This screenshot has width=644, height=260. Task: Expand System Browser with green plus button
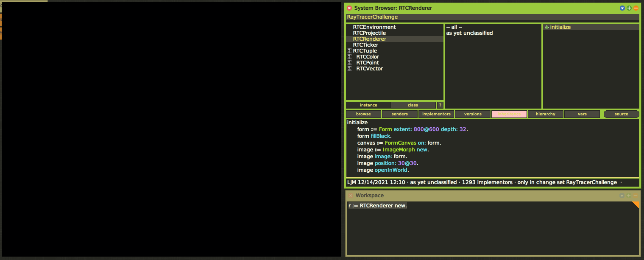(629, 8)
